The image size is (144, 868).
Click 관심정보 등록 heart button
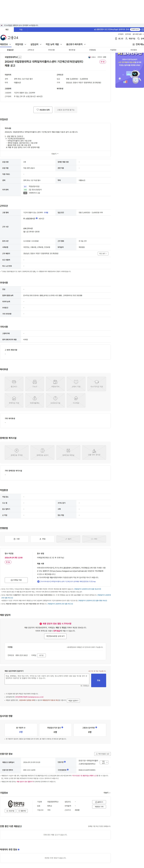coord(43,110)
